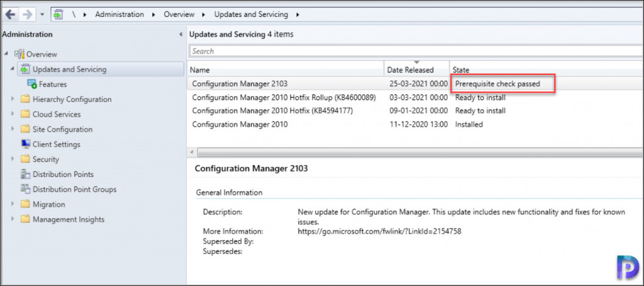Click the 11-12-2020 13:00 date cell

(418, 124)
